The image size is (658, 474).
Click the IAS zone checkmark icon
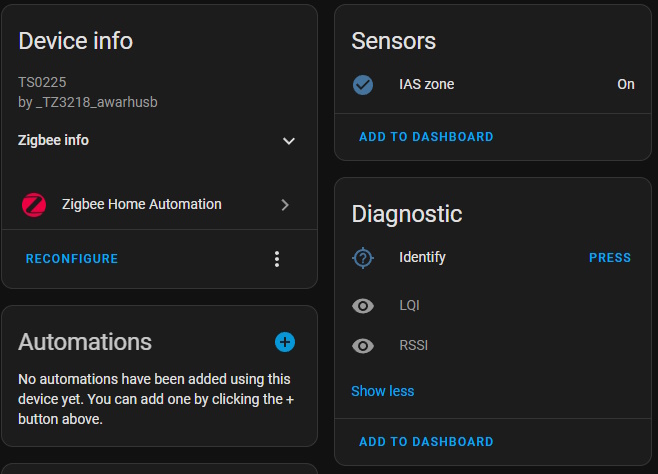(363, 85)
